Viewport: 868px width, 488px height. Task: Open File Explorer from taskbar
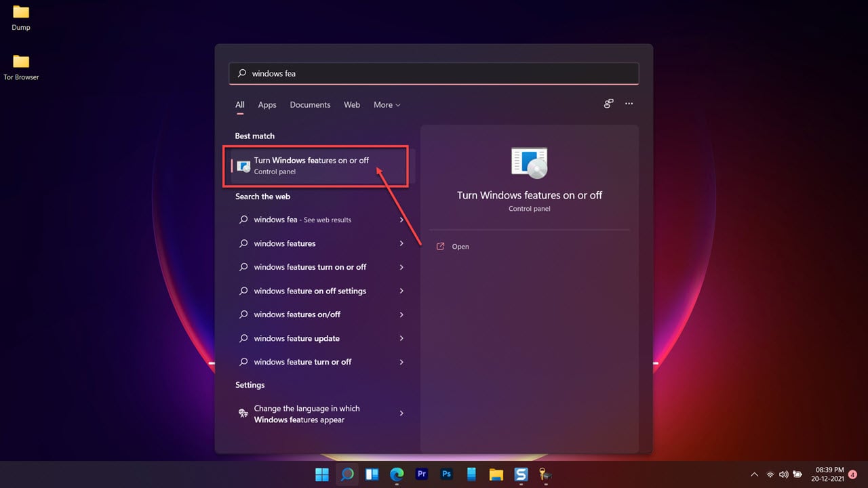point(496,474)
